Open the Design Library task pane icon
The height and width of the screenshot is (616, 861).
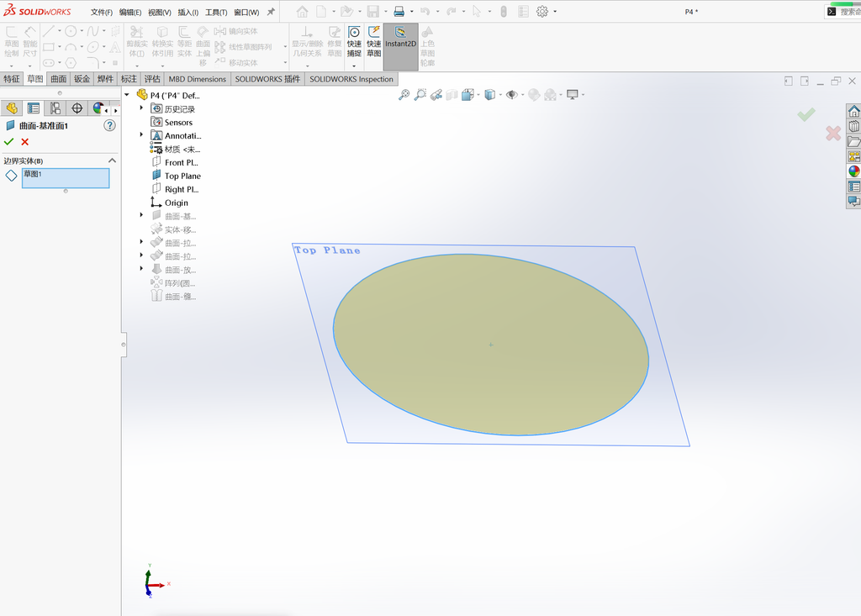(854, 126)
